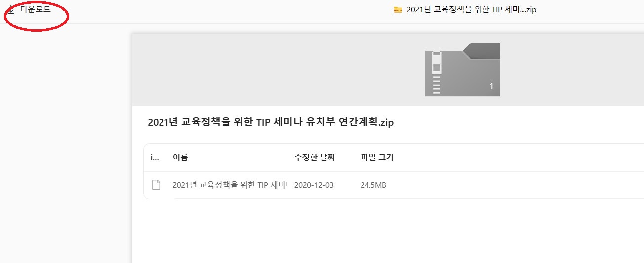Viewport: 644px width, 263px height.
Task: Click the zipper graphic on archive icon
Action: coord(436,73)
